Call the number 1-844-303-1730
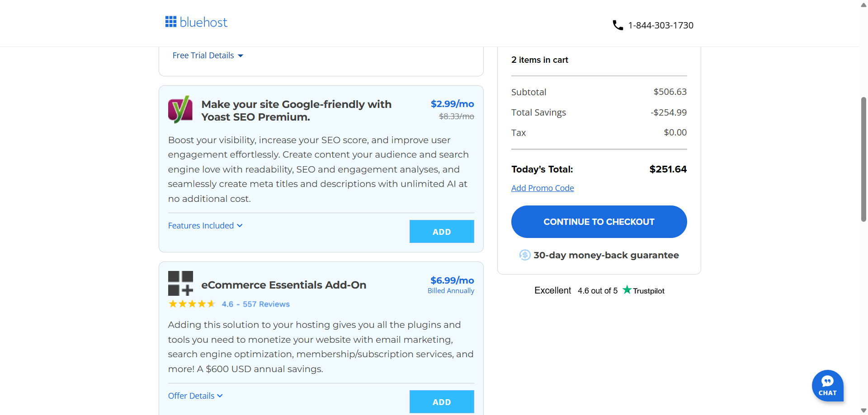Image resolution: width=868 pixels, height=415 pixels. tap(660, 25)
